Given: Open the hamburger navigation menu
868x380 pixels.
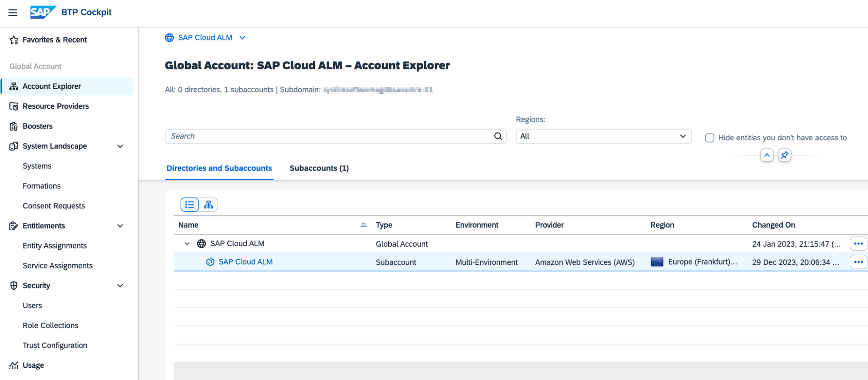Looking at the screenshot, I should pyautogui.click(x=13, y=13).
